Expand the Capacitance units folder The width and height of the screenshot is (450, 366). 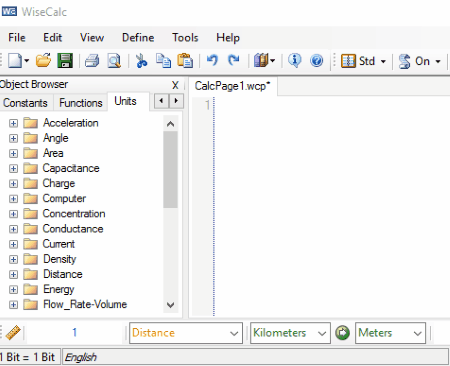coord(13,169)
